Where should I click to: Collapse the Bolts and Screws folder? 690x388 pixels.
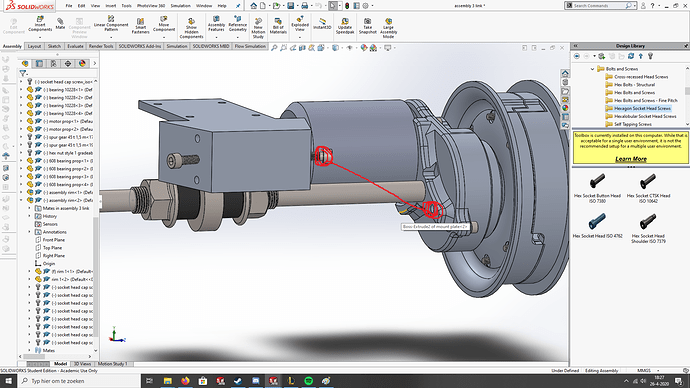(592, 69)
